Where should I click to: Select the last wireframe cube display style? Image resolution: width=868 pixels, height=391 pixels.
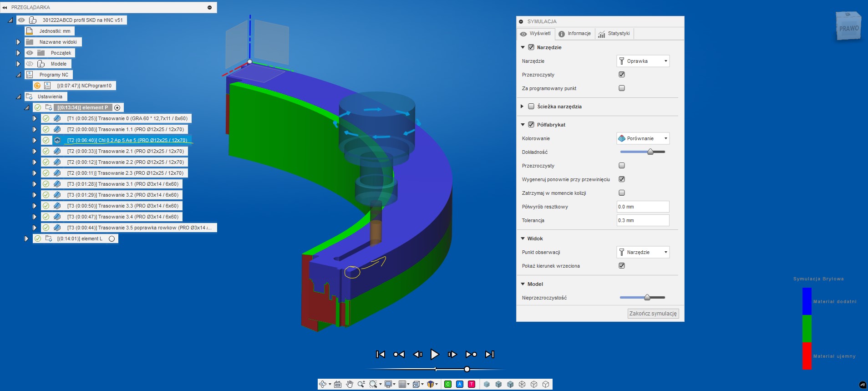546,384
